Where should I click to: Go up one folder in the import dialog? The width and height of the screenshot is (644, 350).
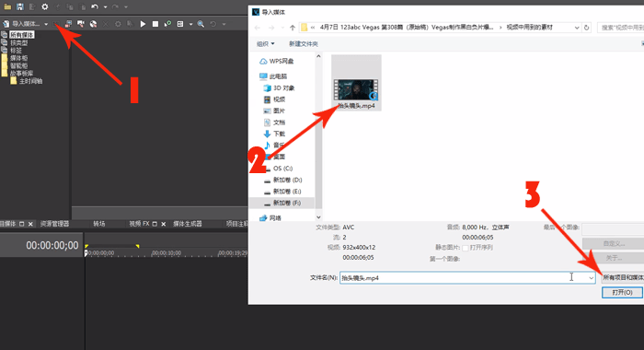[293, 28]
